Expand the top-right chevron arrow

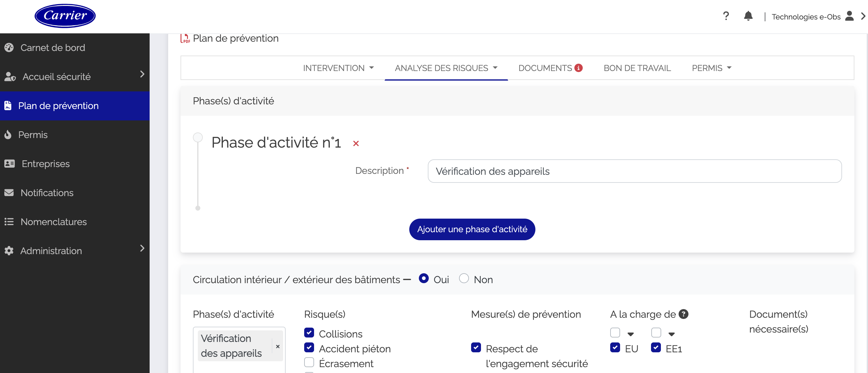tap(863, 16)
